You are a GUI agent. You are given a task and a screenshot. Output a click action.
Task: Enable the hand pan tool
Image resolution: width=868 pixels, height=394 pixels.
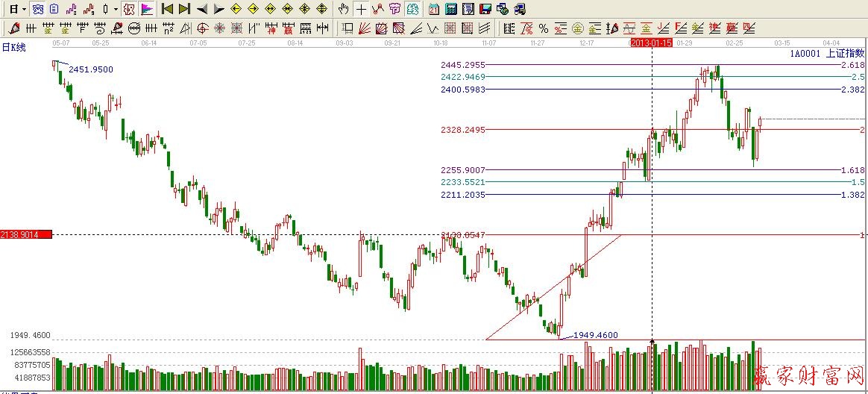(x=343, y=9)
